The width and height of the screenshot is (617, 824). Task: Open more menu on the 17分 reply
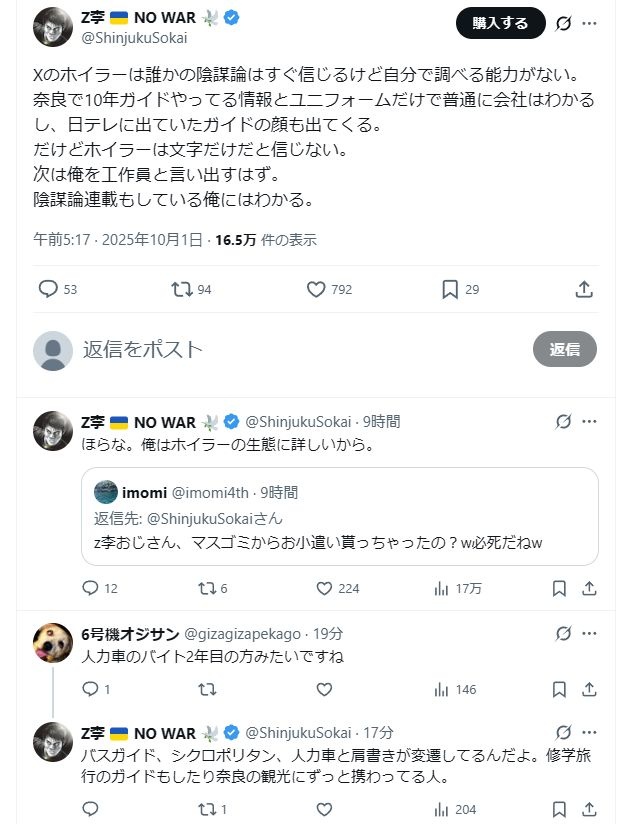tap(590, 733)
